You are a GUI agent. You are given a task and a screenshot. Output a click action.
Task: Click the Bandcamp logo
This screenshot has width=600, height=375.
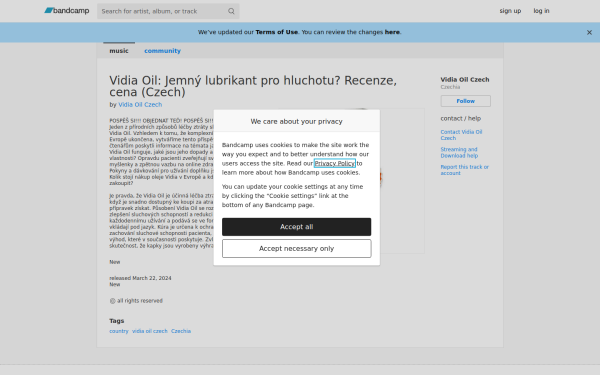(x=67, y=11)
